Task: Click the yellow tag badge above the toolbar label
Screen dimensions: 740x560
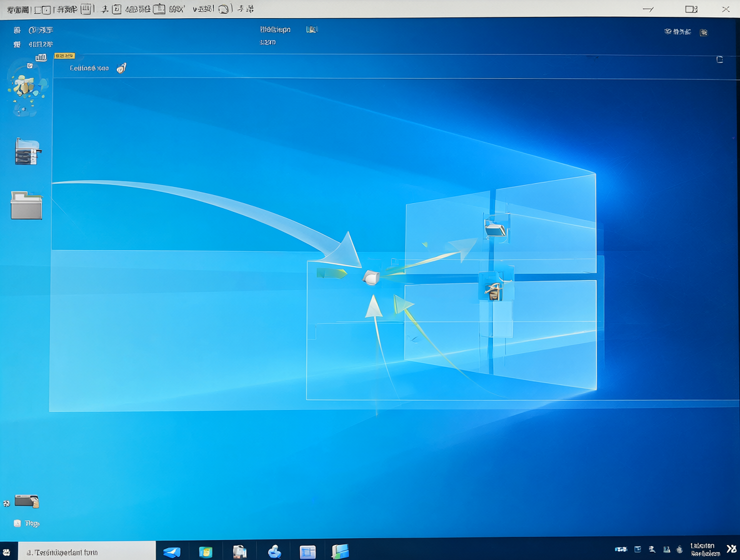Action: tap(64, 56)
